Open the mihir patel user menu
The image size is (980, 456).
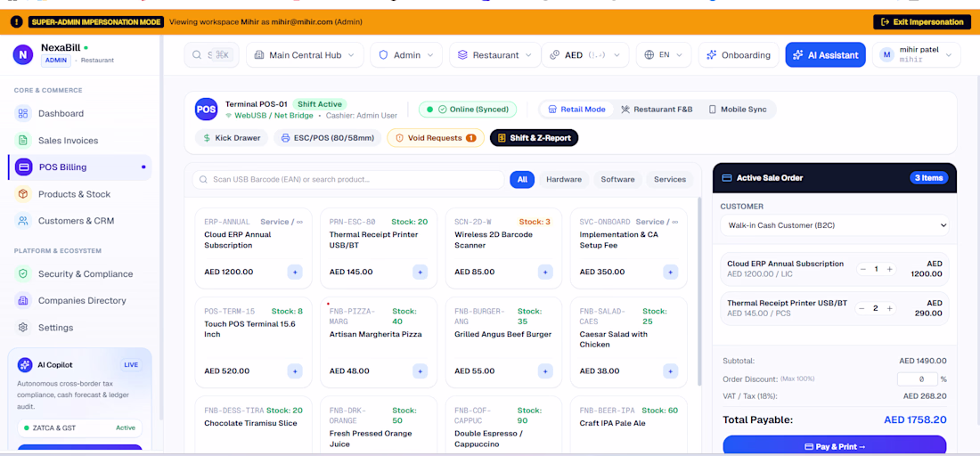click(x=916, y=55)
